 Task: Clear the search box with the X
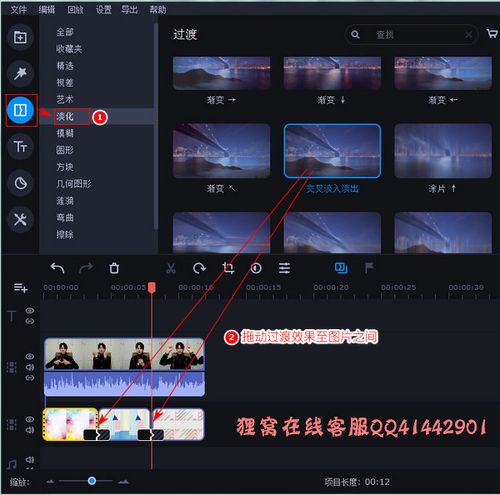pos(468,34)
